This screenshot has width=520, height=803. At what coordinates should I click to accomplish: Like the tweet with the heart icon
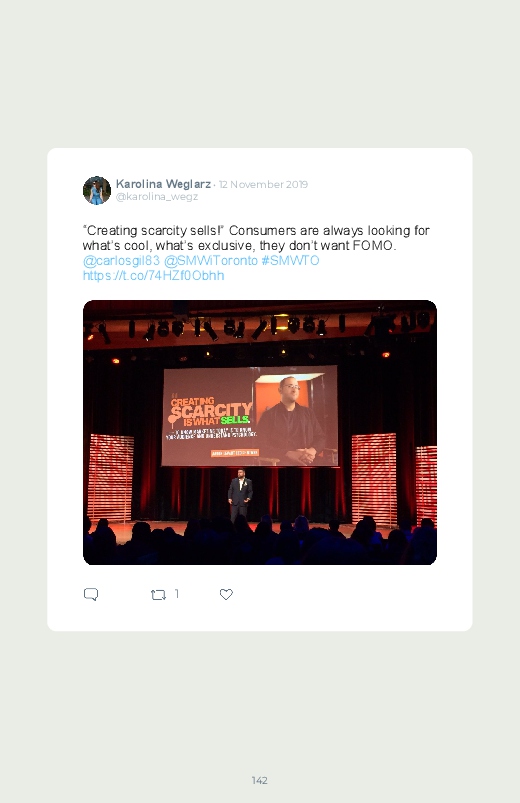226,594
